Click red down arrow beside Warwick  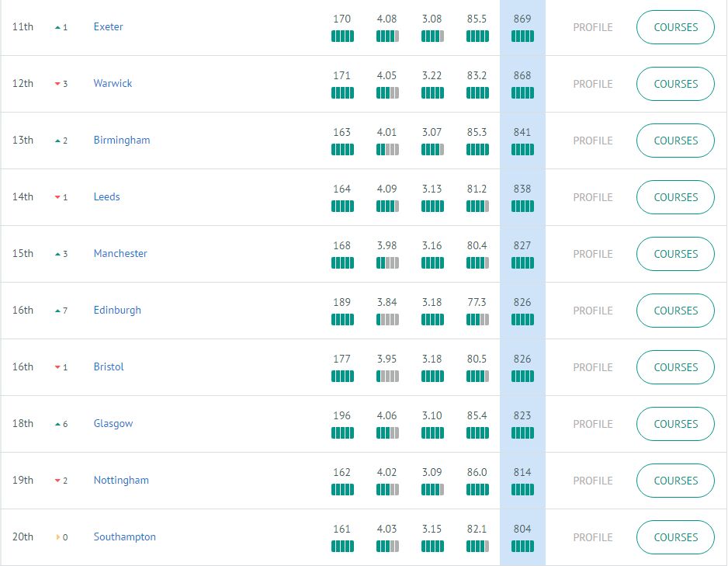pos(57,84)
